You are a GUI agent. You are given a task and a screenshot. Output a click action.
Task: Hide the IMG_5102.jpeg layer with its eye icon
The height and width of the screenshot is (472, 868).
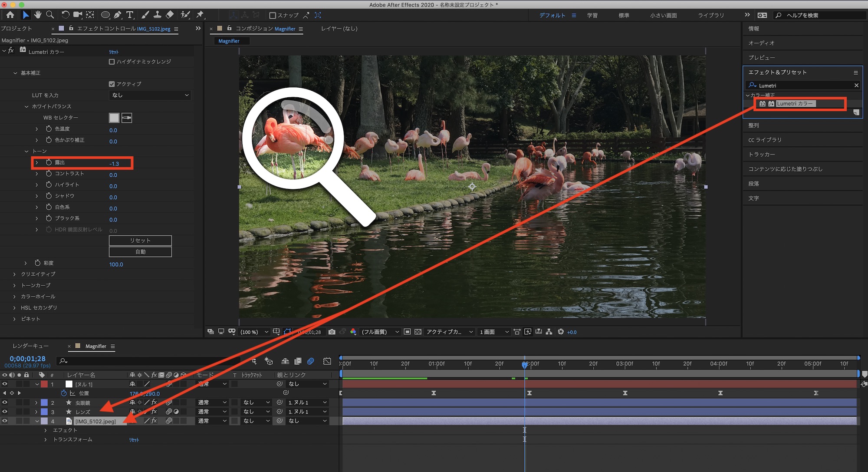pos(5,421)
